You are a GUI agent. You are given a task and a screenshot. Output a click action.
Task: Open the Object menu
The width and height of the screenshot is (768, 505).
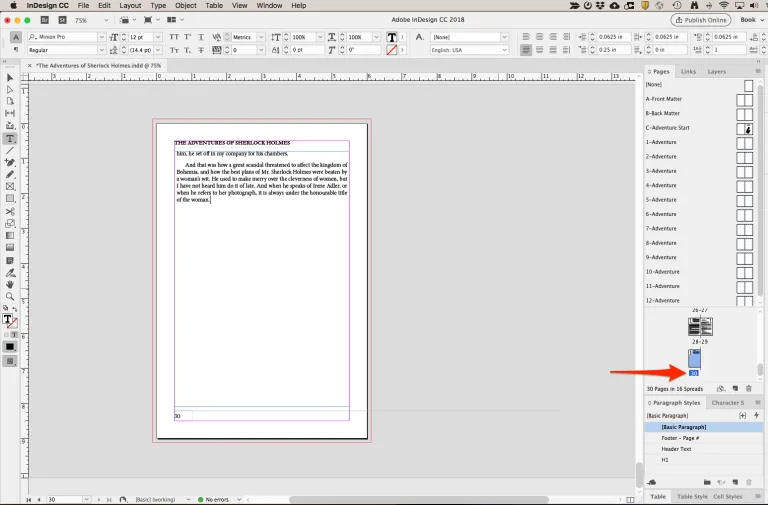pyautogui.click(x=186, y=5)
